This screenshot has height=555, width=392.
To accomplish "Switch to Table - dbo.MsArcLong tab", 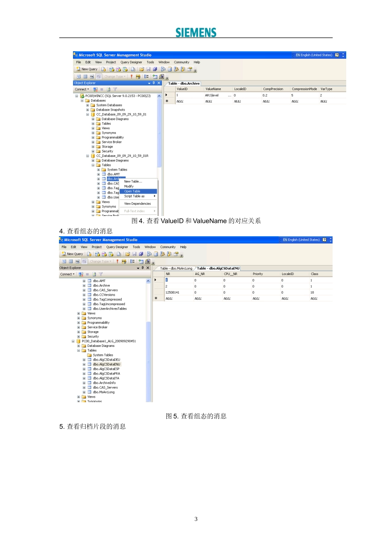I will coord(176,268).
